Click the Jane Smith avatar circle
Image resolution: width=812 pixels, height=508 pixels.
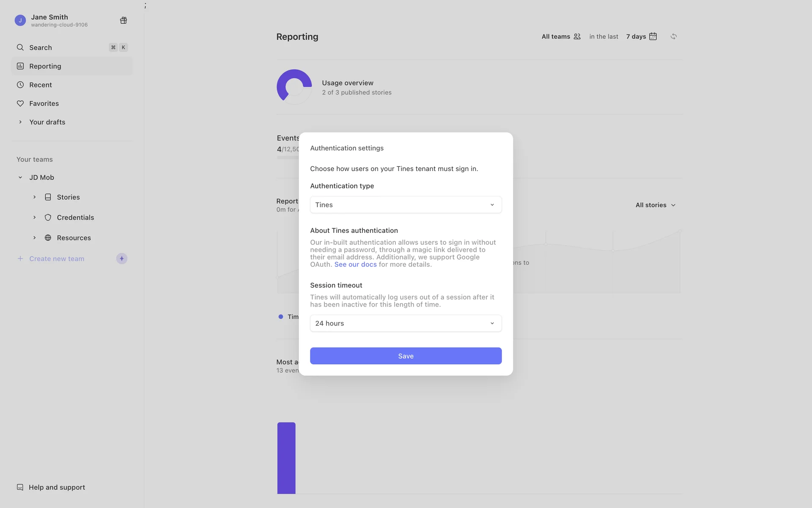pyautogui.click(x=20, y=20)
